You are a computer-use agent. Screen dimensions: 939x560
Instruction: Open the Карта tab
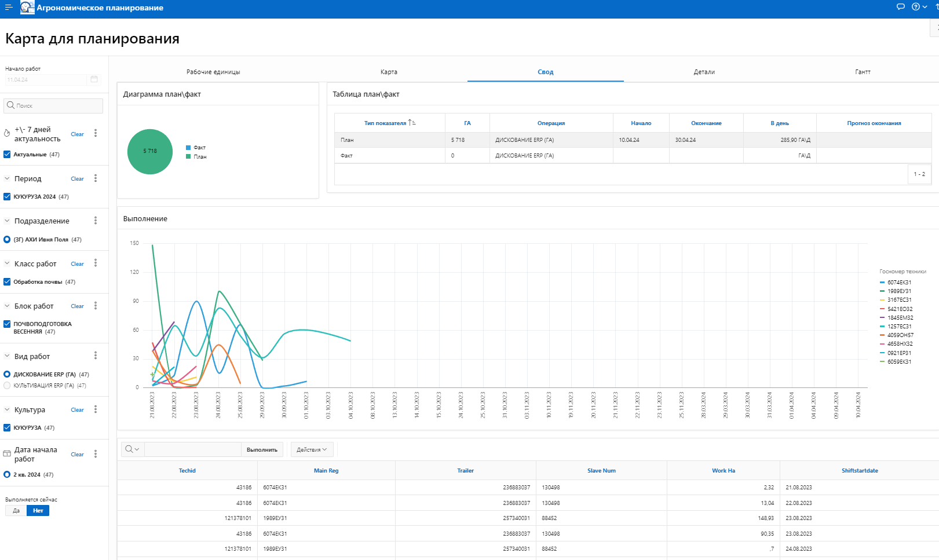coord(389,72)
